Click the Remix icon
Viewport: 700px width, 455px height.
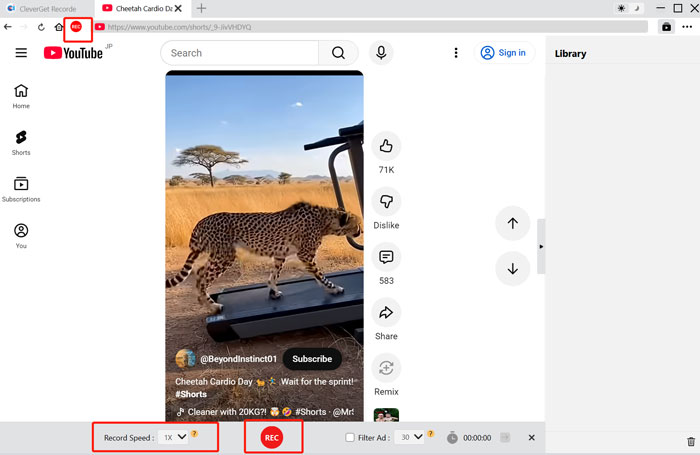[x=386, y=368]
